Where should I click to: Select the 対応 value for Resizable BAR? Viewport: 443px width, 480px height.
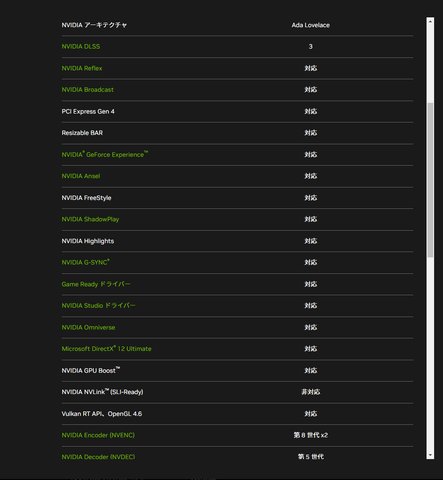(x=311, y=133)
